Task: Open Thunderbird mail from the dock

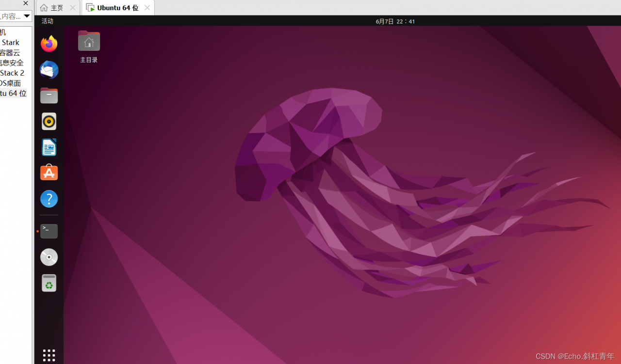Action: (49, 70)
